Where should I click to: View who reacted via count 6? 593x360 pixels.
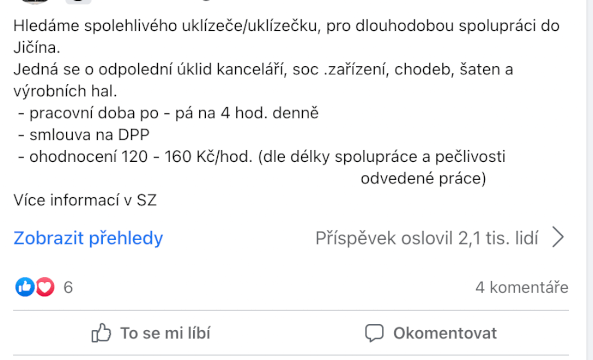[x=68, y=287]
